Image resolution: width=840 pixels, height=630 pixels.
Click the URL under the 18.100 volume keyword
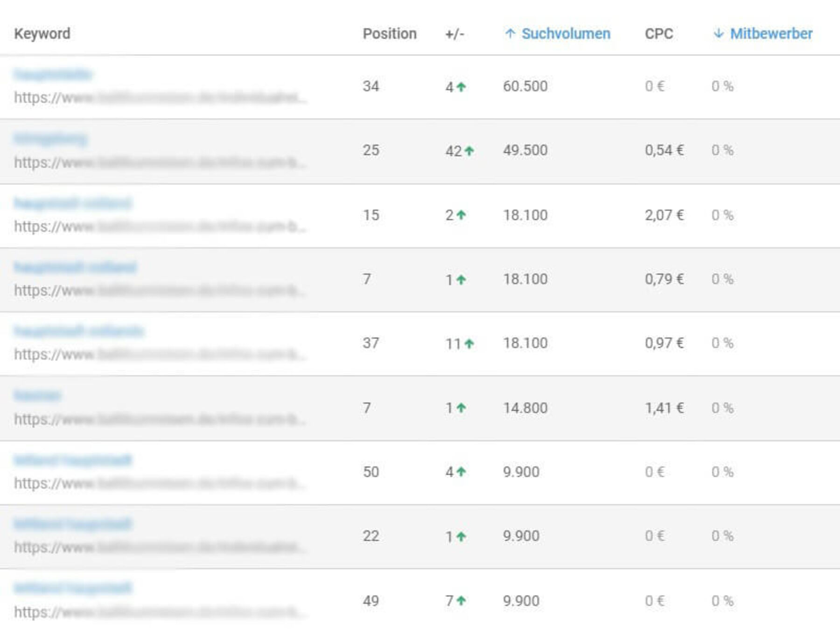point(159,227)
